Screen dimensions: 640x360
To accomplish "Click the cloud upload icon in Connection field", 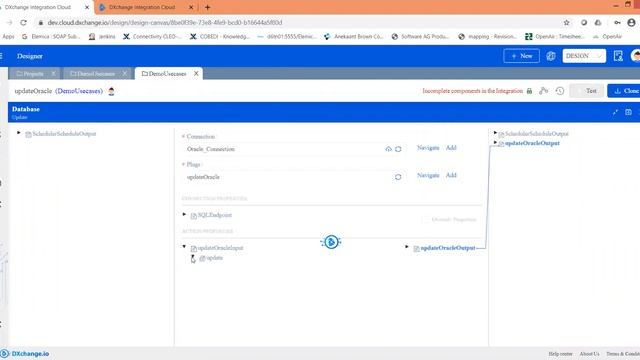I will click(388, 149).
